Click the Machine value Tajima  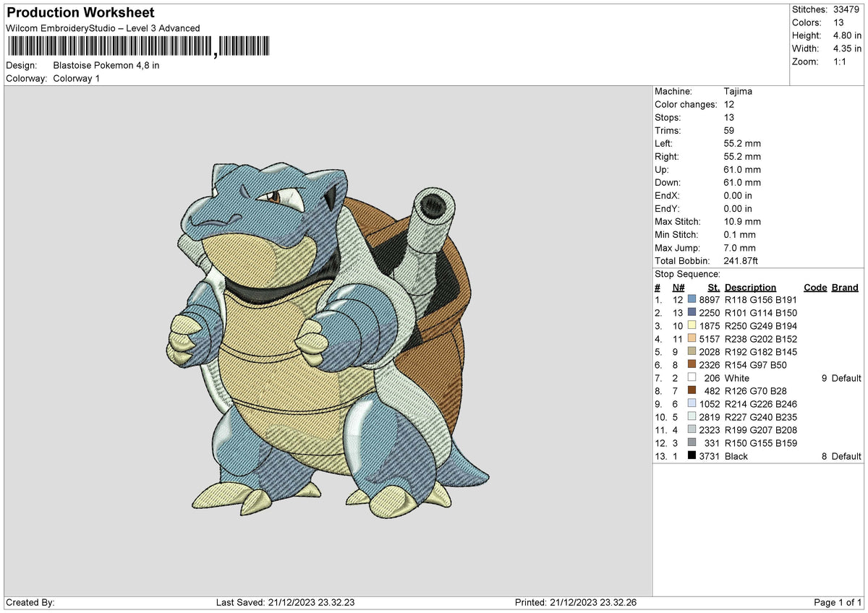coord(738,91)
